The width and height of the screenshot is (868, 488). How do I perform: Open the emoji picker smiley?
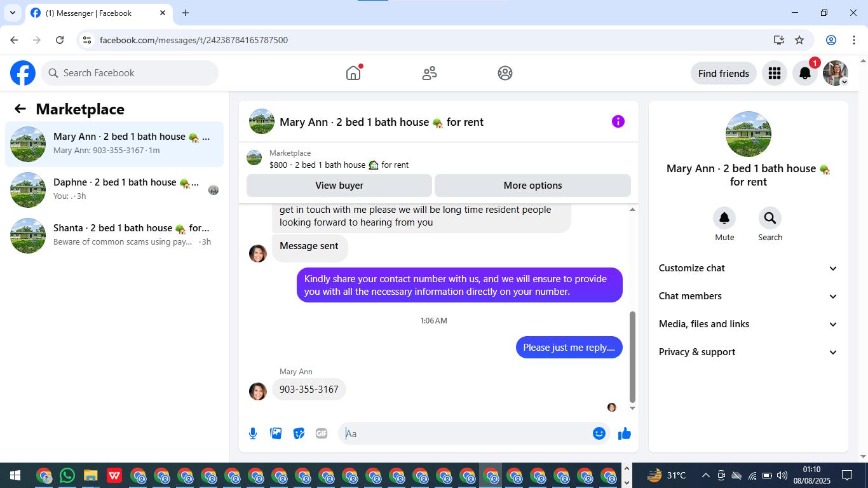coord(599,433)
